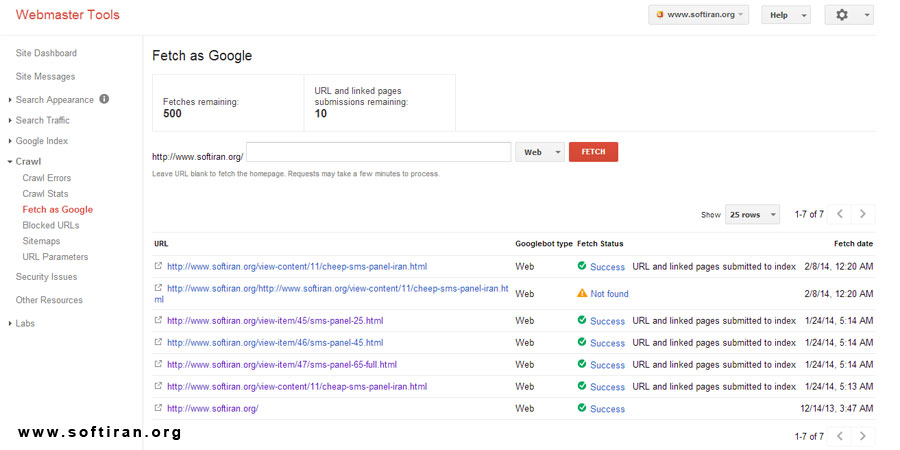Click green check icon in homepage row
This screenshot has width=900, height=450.
(x=582, y=408)
